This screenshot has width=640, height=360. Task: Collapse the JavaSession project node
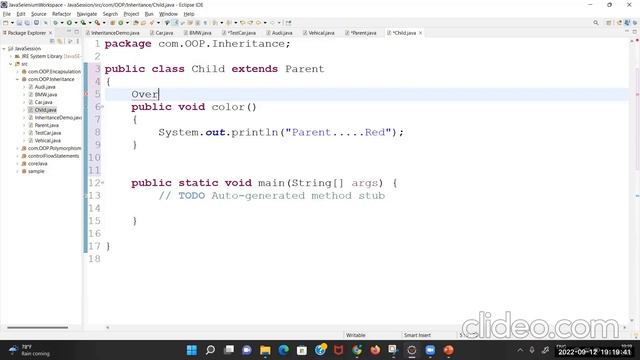[x=4, y=49]
